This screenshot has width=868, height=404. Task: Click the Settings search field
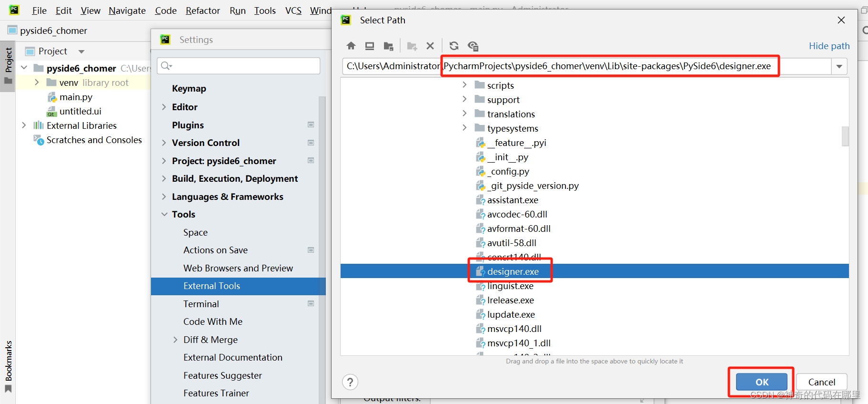[x=239, y=66]
